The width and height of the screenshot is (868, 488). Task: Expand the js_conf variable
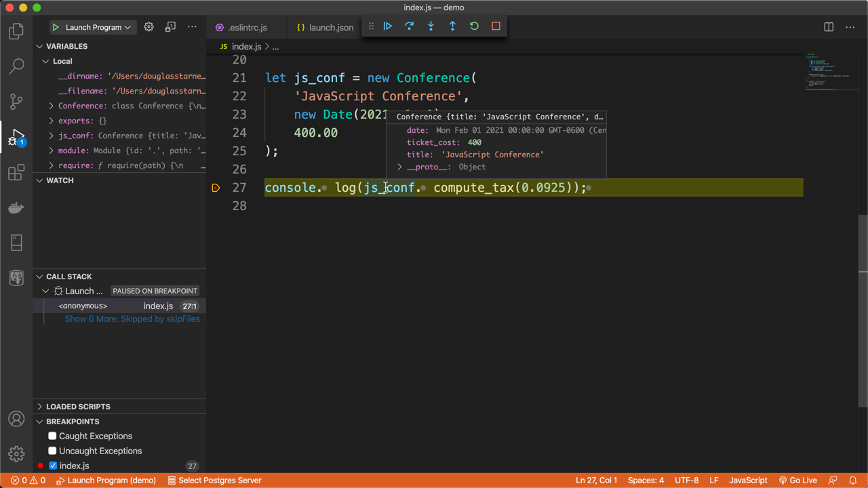tap(52, 136)
